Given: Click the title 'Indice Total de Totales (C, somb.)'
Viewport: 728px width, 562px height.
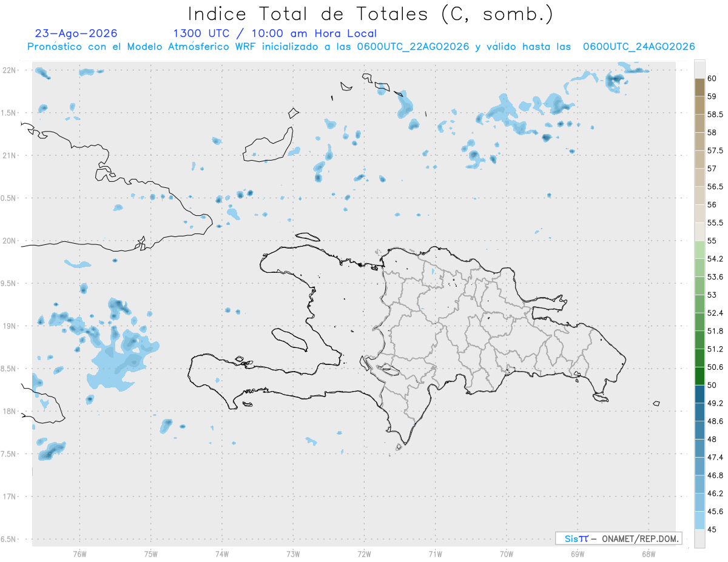Looking at the screenshot, I should (370, 13).
